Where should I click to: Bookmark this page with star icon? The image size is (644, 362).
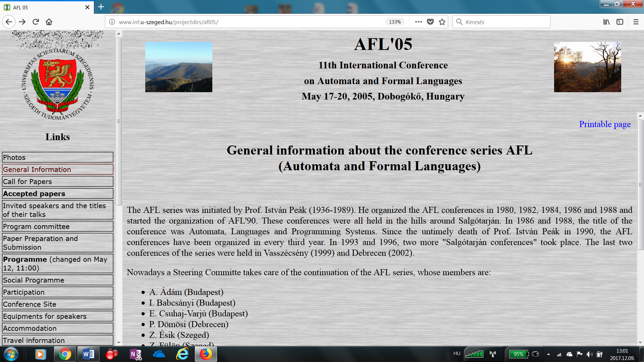click(x=442, y=22)
